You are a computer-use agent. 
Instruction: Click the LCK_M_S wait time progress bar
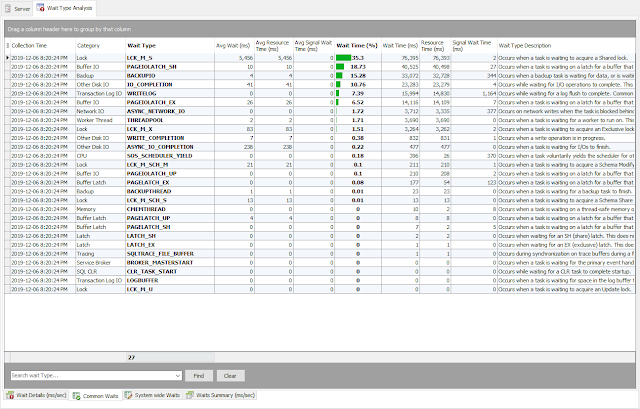coord(343,58)
